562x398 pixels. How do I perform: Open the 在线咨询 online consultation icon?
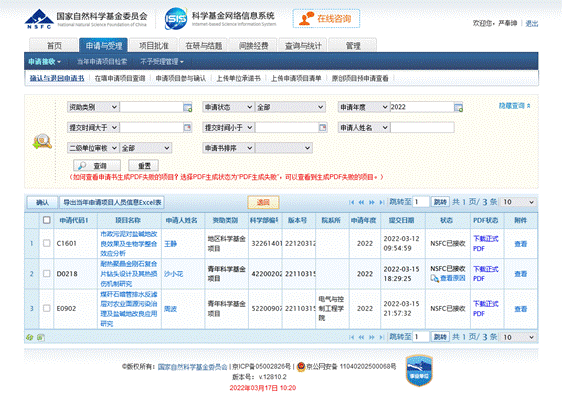click(x=326, y=19)
